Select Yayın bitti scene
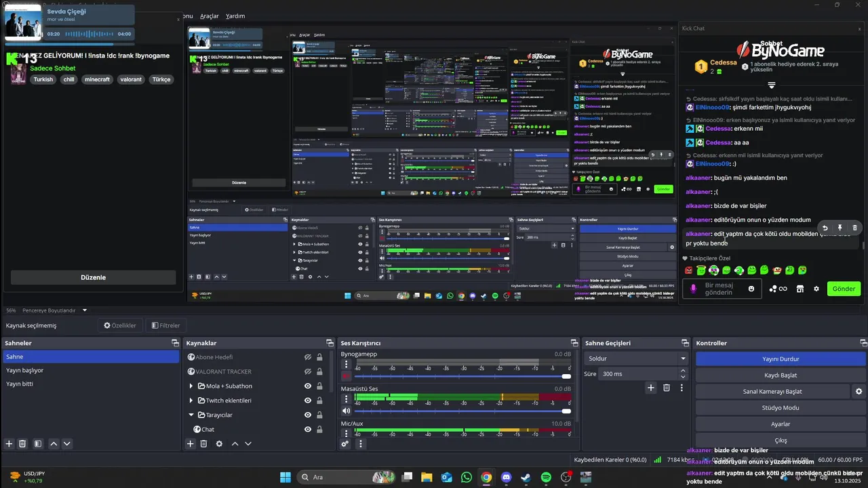This screenshot has height=488, width=868. tap(90, 384)
